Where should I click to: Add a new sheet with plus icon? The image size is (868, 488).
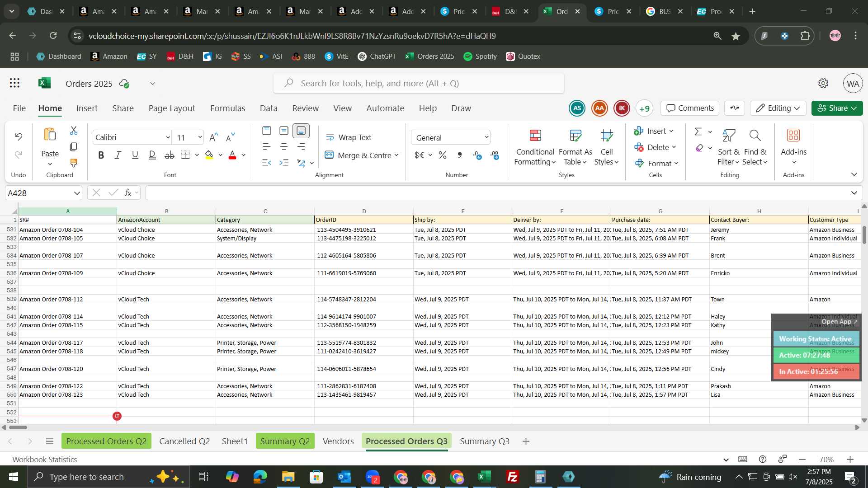(526, 441)
